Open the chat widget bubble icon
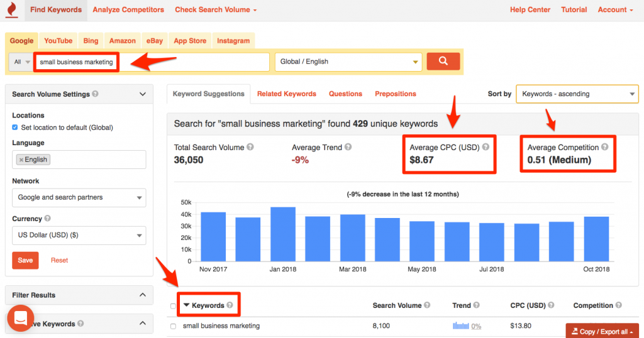The width and height of the screenshot is (644, 338). click(21, 318)
